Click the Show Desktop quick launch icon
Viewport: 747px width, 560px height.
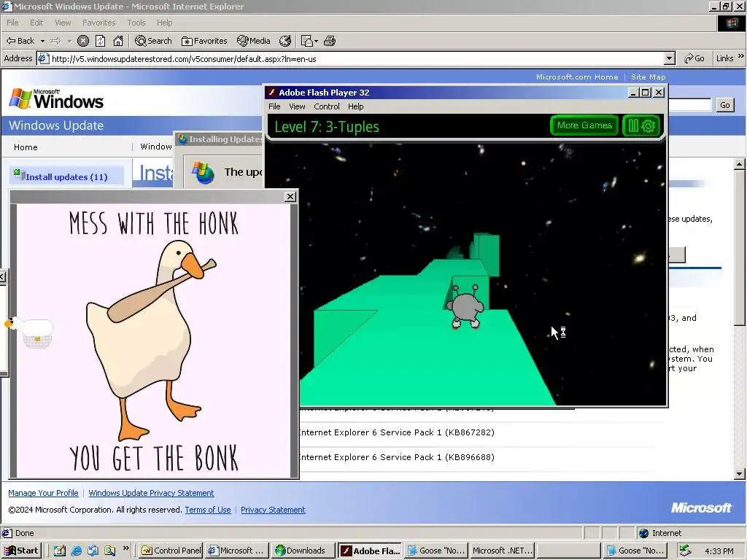(60, 551)
